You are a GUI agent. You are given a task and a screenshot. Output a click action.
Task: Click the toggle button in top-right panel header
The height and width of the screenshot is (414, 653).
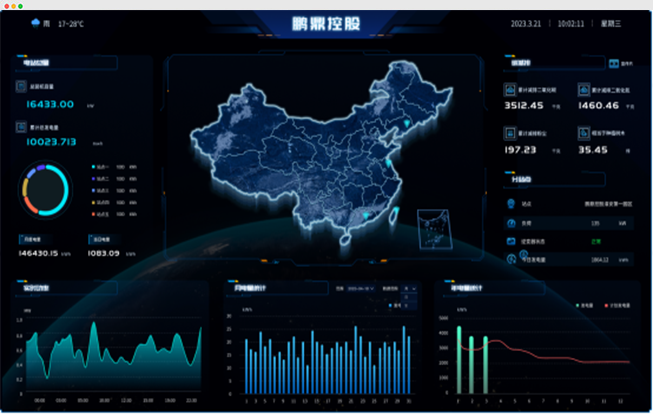pyautogui.click(x=613, y=63)
